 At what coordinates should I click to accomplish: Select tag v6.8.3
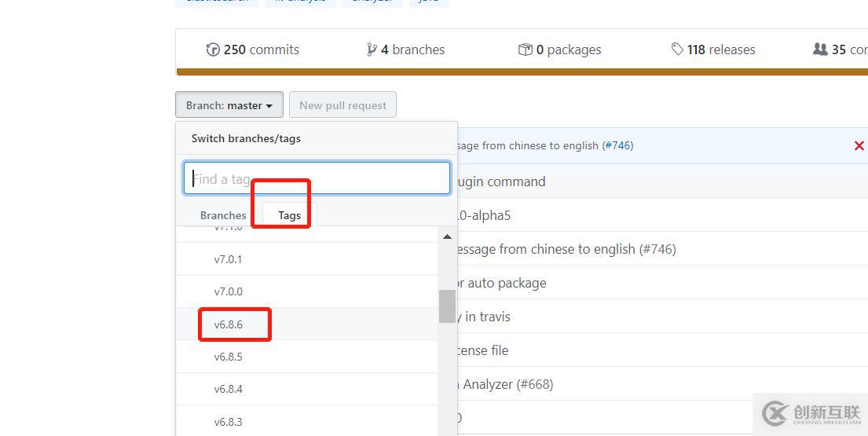(307, 421)
